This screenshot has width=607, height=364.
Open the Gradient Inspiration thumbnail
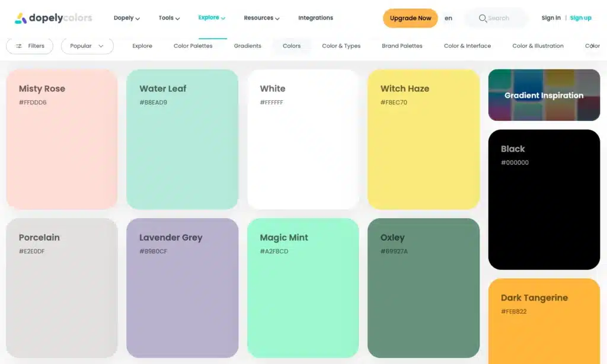pos(544,95)
